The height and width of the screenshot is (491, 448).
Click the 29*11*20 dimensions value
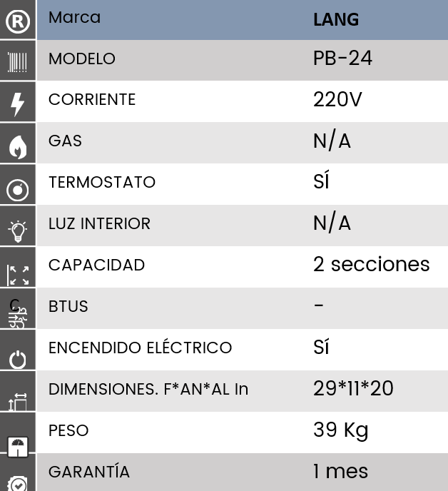[353, 388]
